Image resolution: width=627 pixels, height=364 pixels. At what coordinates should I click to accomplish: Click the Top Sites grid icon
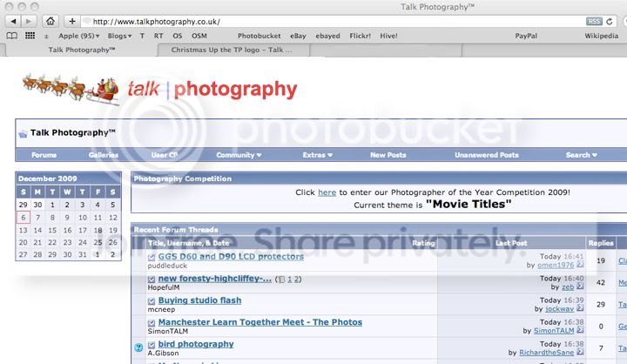28,36
